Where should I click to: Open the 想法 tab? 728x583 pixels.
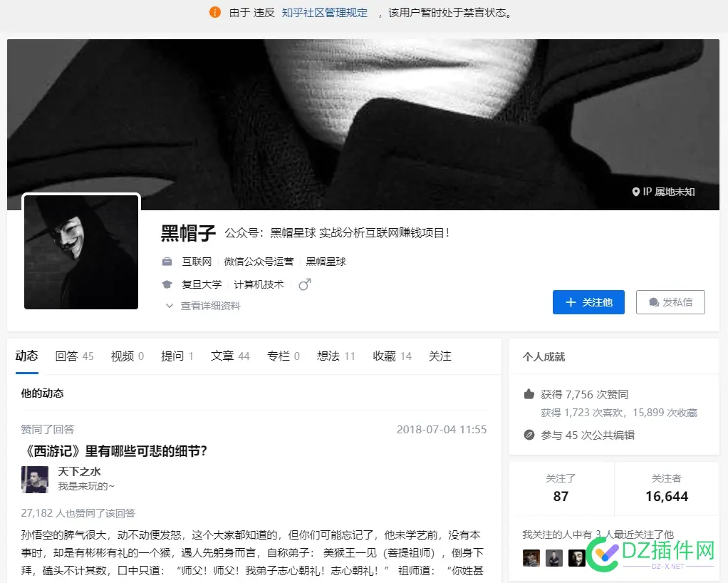(329, 356)
